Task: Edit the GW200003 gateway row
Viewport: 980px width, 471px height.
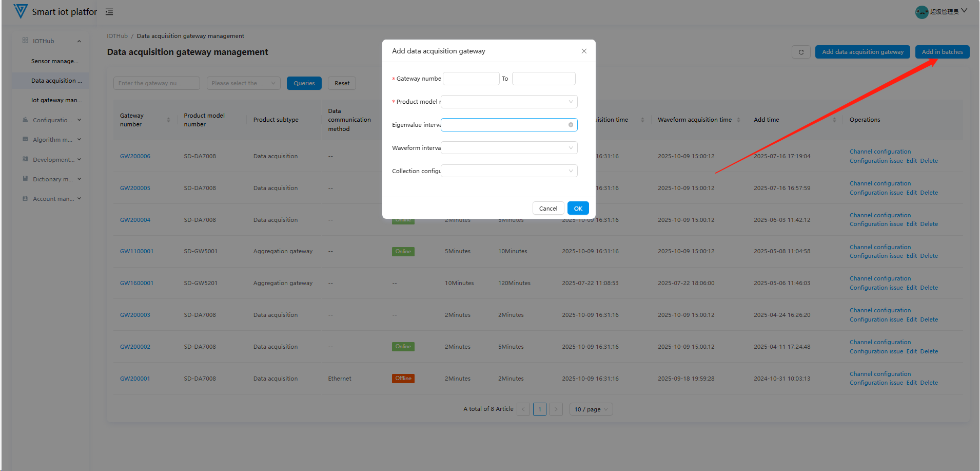Action: (x=911, y=319)
